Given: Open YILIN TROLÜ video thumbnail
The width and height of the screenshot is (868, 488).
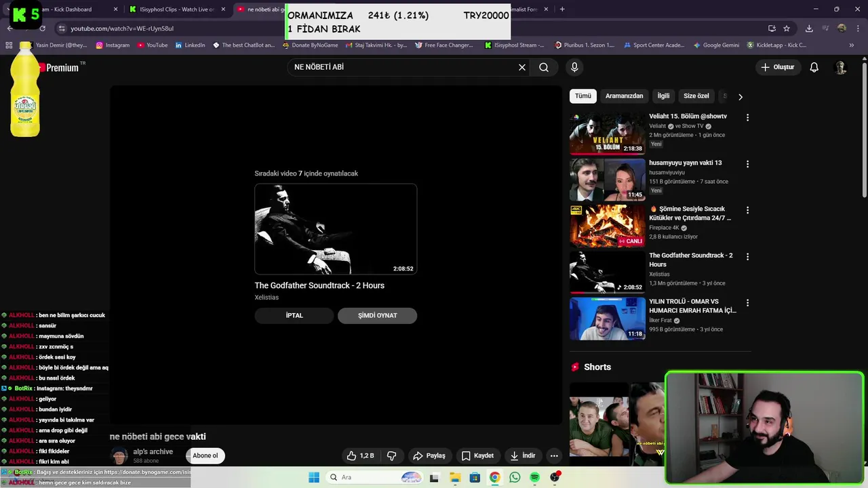Looking at the screenshot, I should point(608,319).
